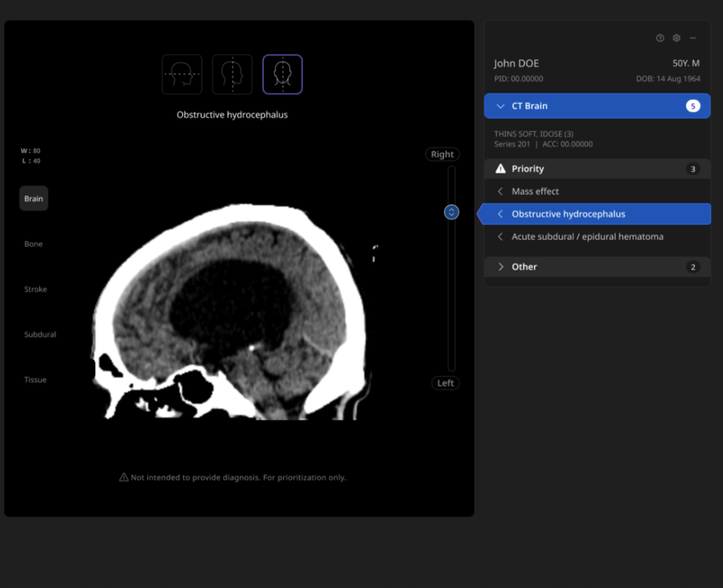Choose the Tissue window preset
Image resolution: width=723 pixels, height=588 pixels.
[x=36, y=380]
